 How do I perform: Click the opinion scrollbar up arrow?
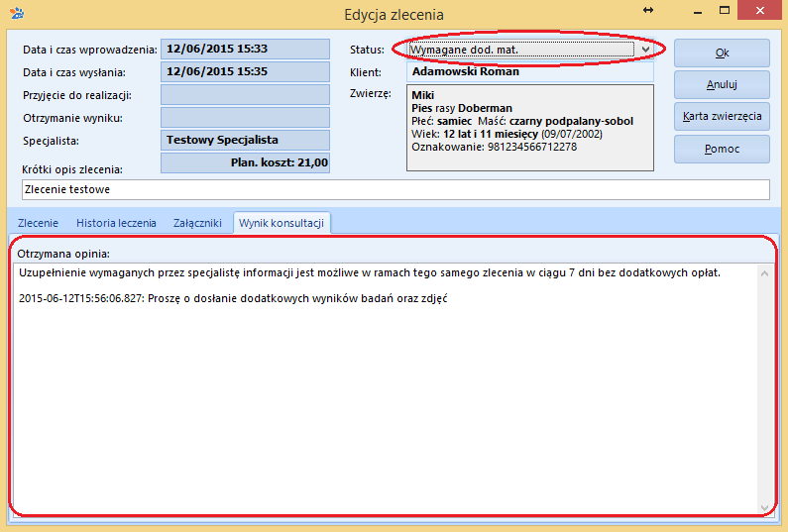point(764,273)
